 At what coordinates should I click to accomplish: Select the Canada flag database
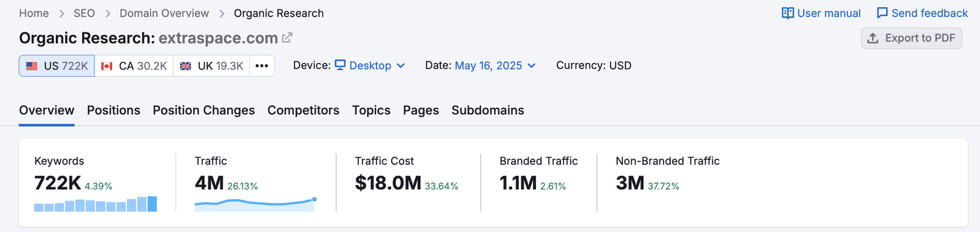coord(134,65)
